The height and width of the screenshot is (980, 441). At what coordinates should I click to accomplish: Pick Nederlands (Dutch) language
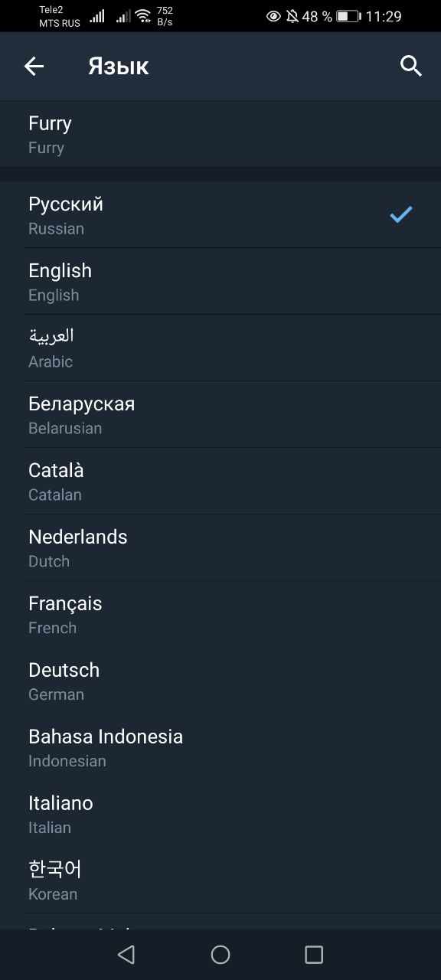click(x=220, y=547)
